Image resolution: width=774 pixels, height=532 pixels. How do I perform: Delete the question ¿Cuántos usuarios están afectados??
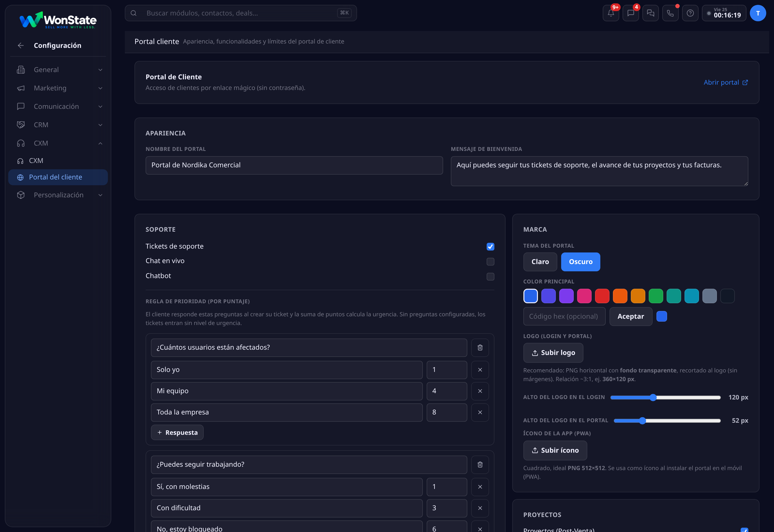pyautogui.click(x=480, y=348)
